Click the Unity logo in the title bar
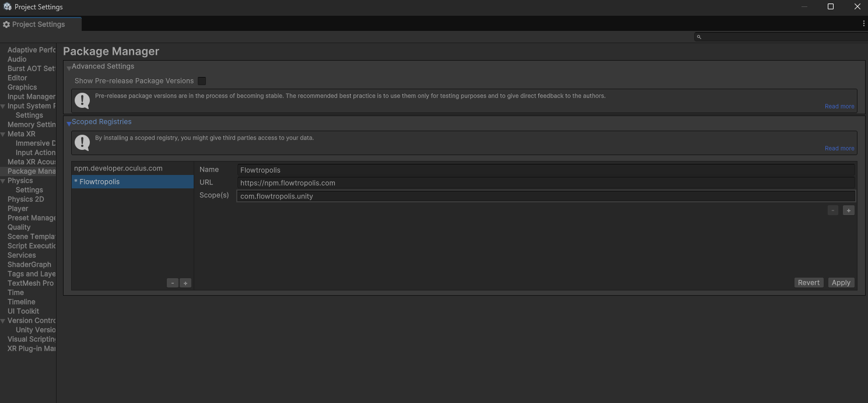868x403 pixels. (x=6, y=6)
